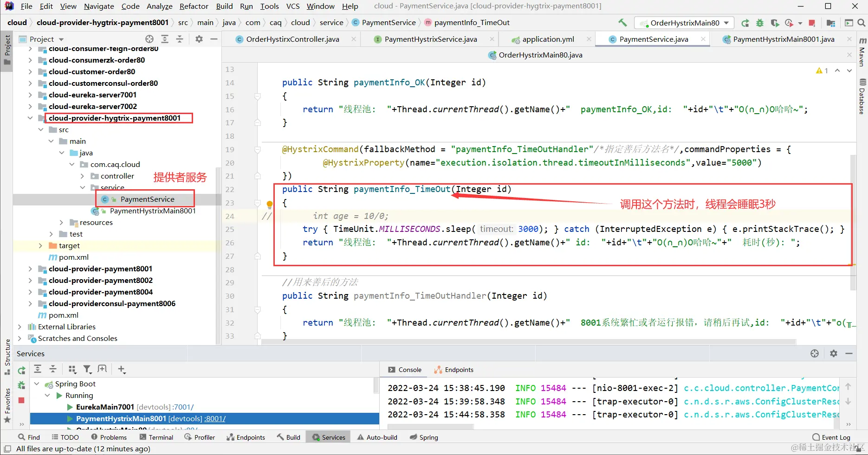Open the Event Log
868x455 pixels.
(x=831, y=437)
